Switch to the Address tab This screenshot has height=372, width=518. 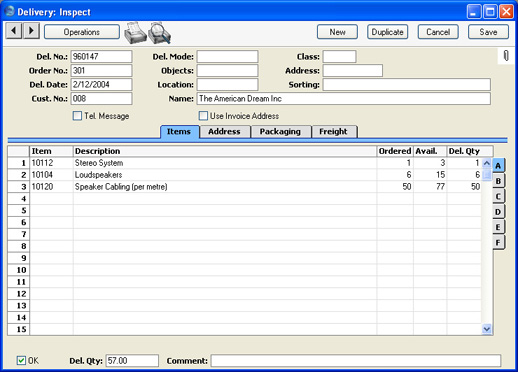click(x=224, y=132)
